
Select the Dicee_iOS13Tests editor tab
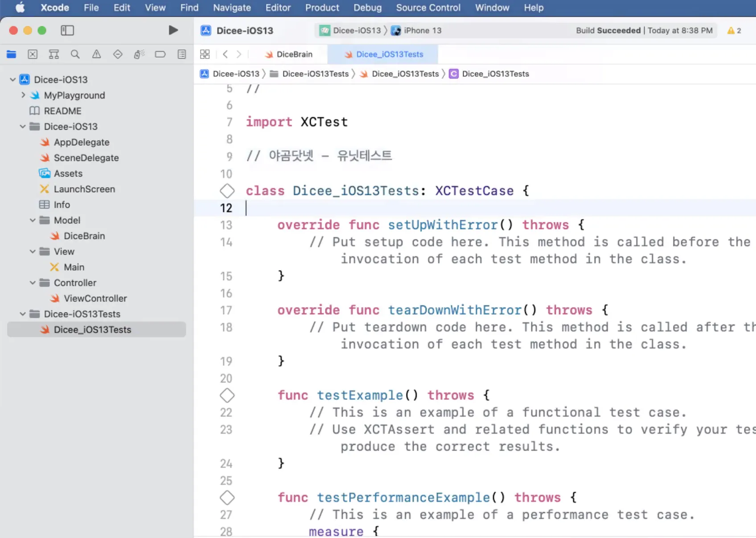[383, 54]
